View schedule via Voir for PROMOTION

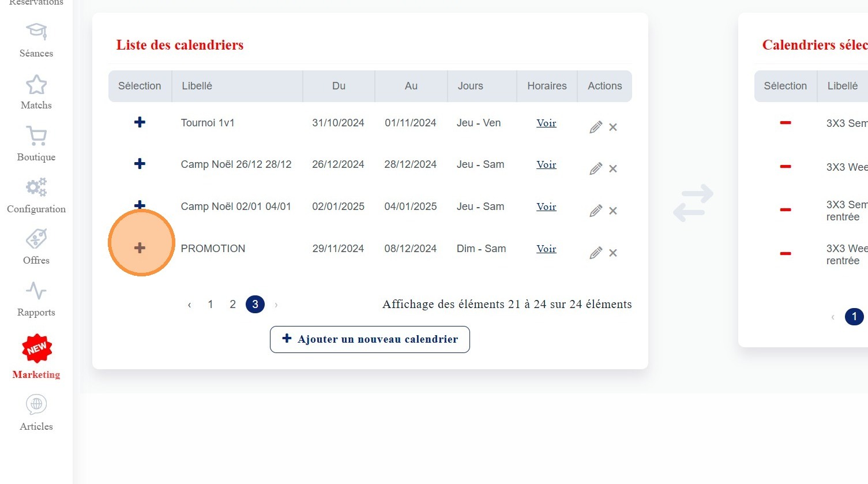point(546,249)
